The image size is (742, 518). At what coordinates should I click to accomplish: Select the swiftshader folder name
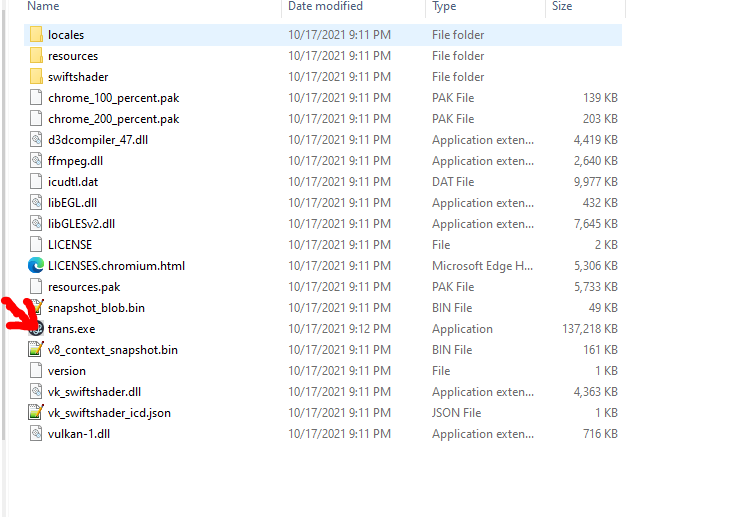pos(78,77)
